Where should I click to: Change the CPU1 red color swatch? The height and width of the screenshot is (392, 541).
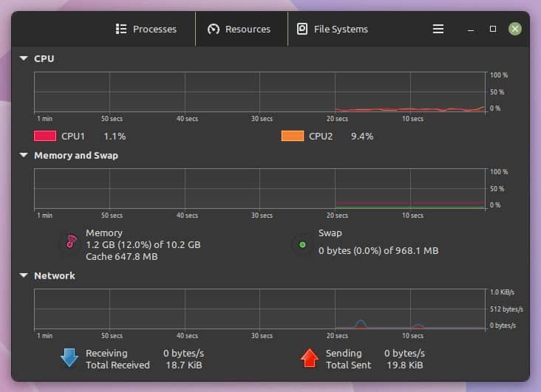coord(45,136)
